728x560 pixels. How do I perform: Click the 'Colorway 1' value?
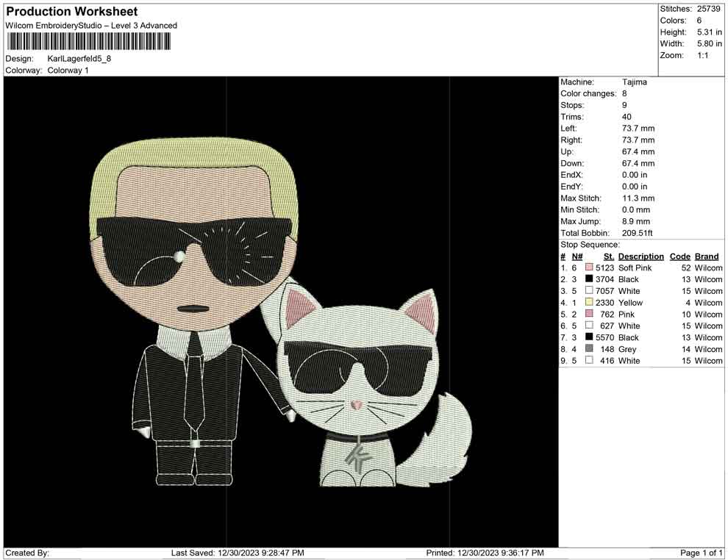[x=68, y=71]
